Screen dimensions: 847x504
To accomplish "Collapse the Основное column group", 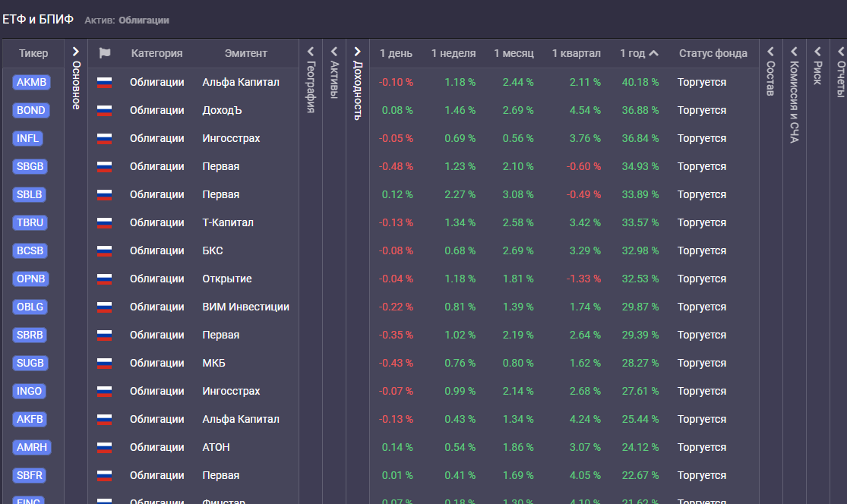I will (x=76, y=52).
